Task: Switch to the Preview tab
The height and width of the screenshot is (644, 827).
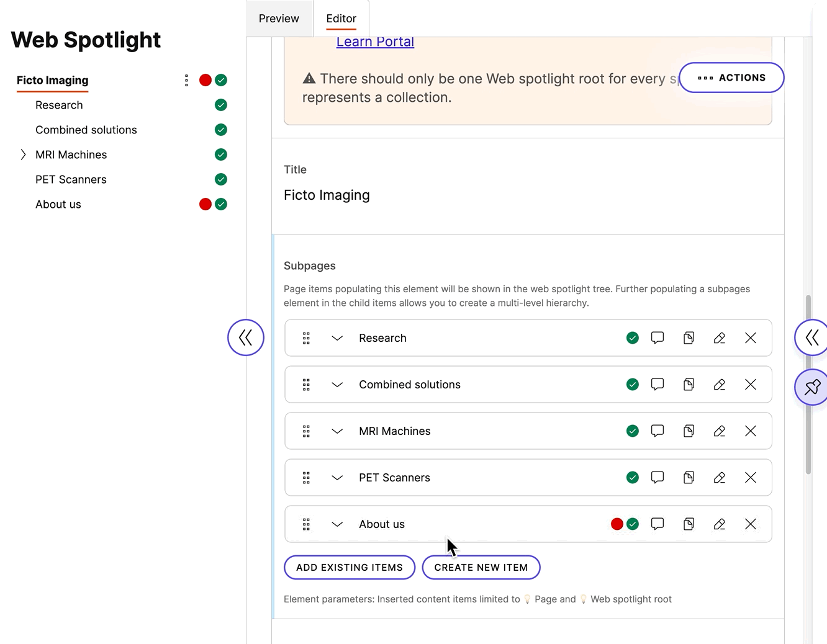Action: click(x=279, y=18)
